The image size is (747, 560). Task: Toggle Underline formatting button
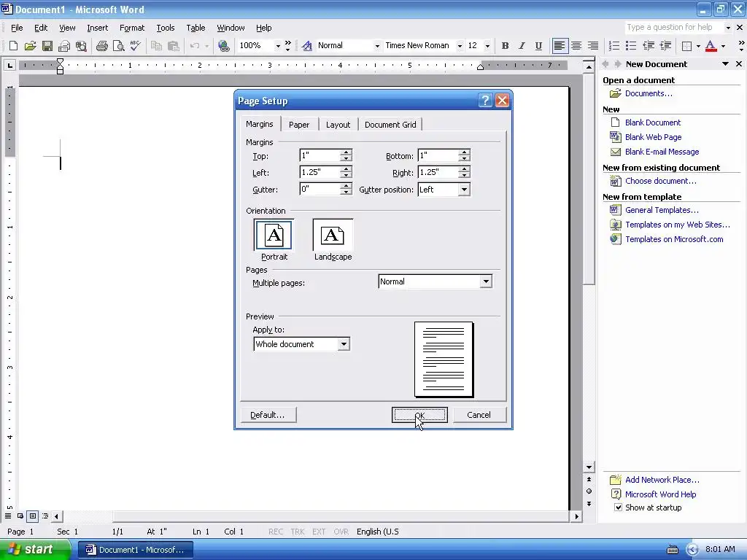538,46
